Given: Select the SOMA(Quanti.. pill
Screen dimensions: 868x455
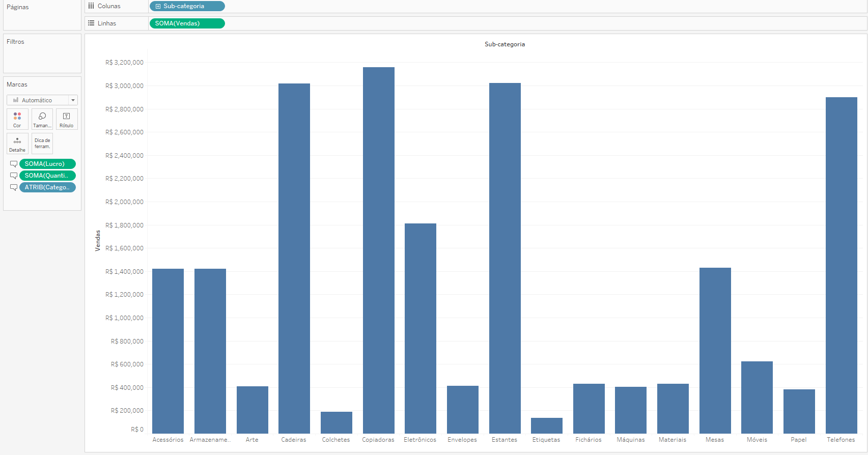Looking at the screenshot, I should (47, 176).
